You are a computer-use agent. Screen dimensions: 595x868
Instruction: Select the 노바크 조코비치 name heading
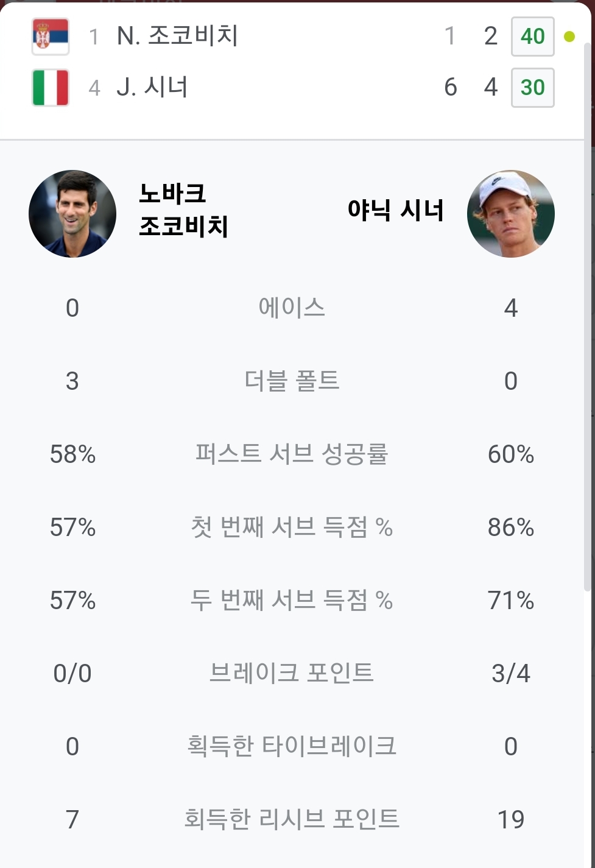point(183,210)
